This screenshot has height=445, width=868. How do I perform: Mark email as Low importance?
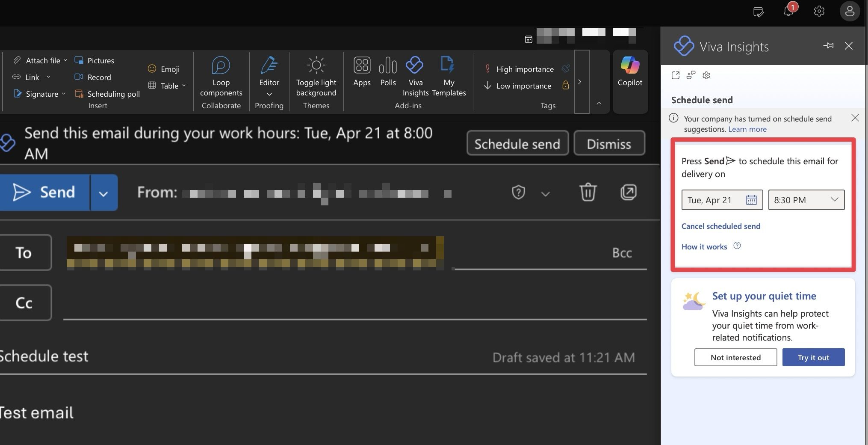click(x=517, y=86)
